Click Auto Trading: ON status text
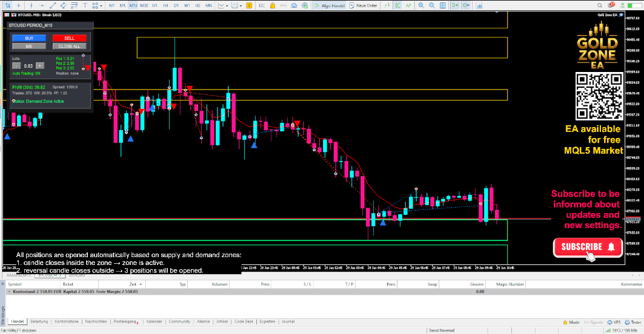This screenshot has height=334, width=644. (x=26, y=73)
